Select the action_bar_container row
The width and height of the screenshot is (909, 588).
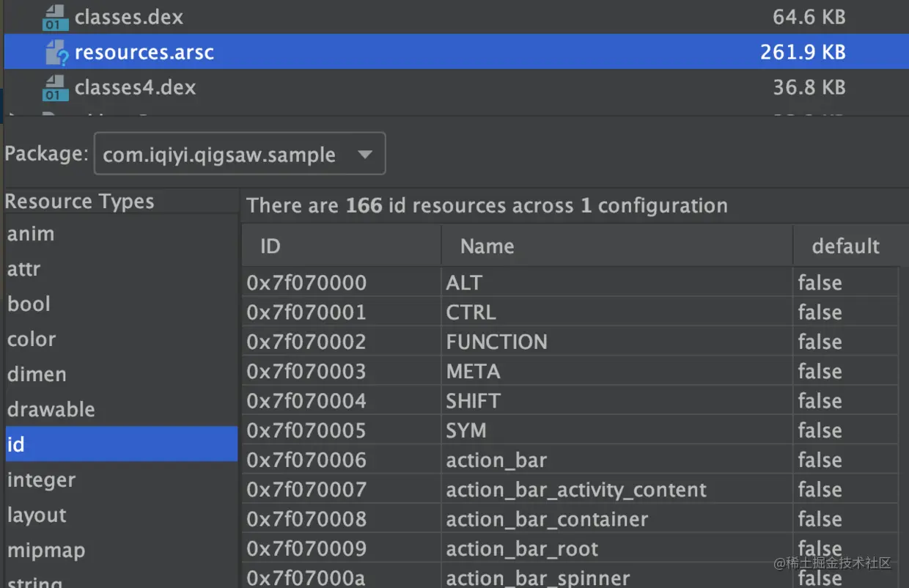pos(547,519)
